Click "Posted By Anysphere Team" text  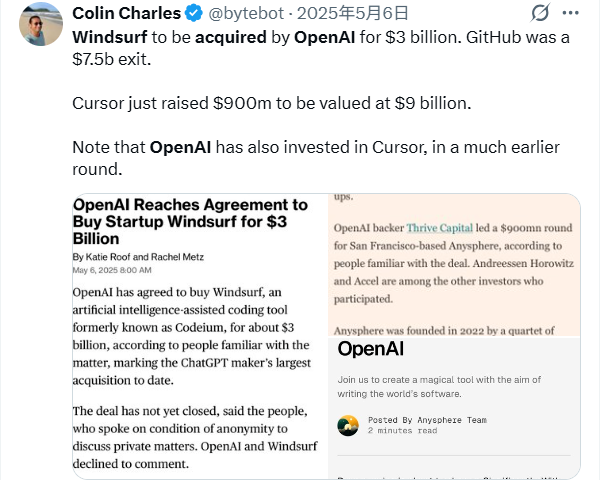[427, 420]
